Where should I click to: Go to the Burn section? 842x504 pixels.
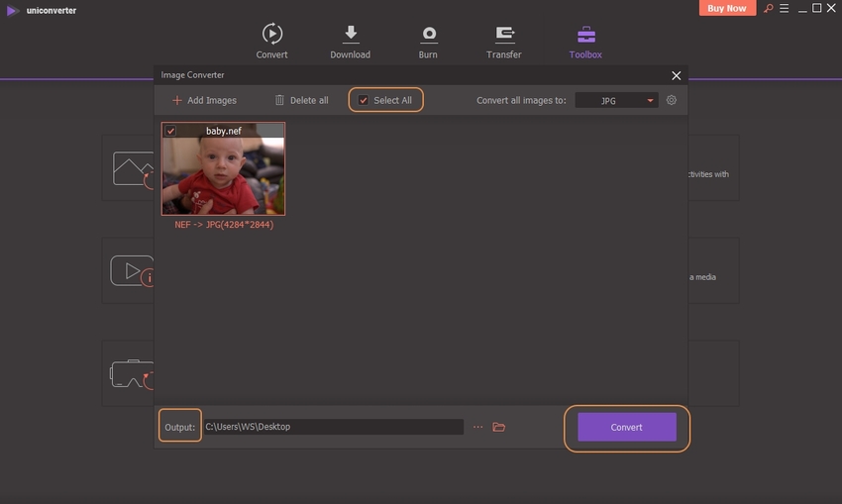(429, 35)
